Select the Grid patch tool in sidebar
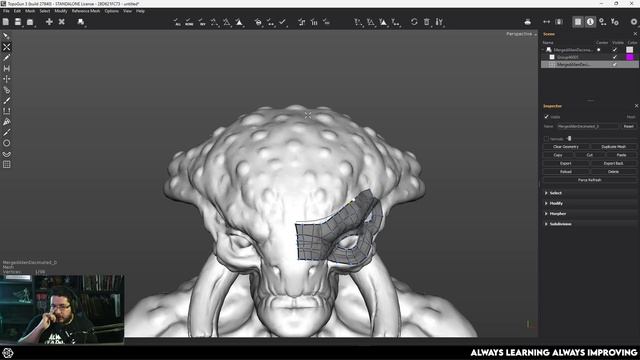640x360 pixels. click(x=7, y=164)
